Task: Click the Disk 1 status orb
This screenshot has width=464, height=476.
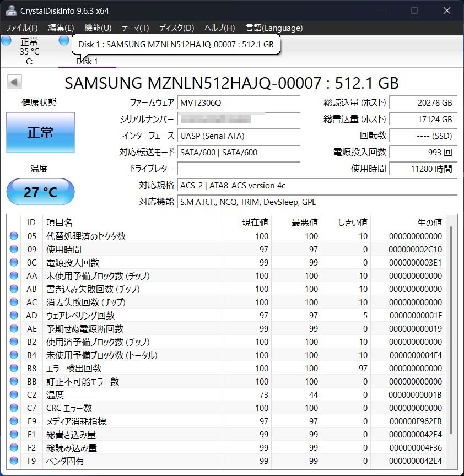Action: coord(64,40)
